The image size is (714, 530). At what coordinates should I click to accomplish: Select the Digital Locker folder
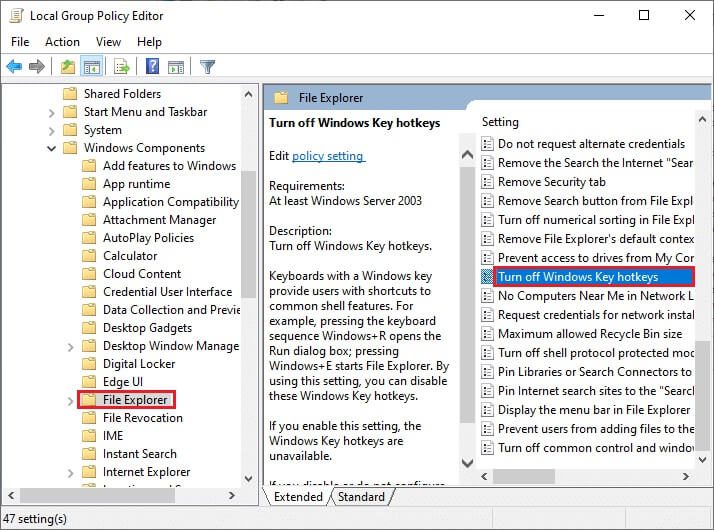[x=139, y=364]
